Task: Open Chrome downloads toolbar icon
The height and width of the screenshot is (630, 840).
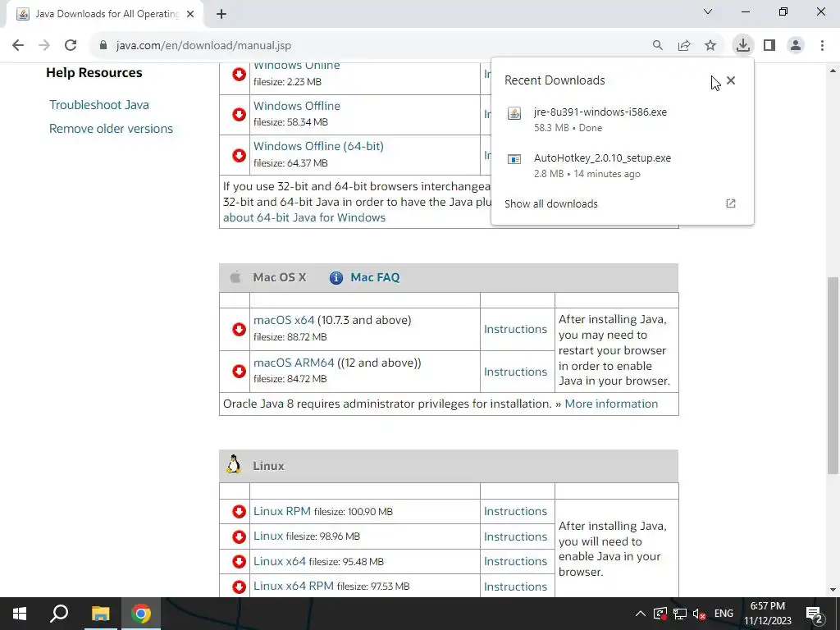Action: [x=742, y=45]
